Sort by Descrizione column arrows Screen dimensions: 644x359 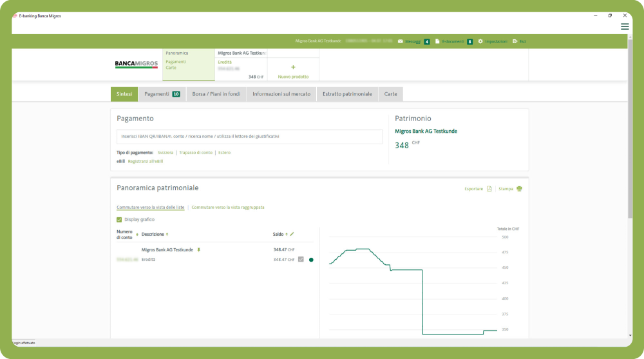167,235
